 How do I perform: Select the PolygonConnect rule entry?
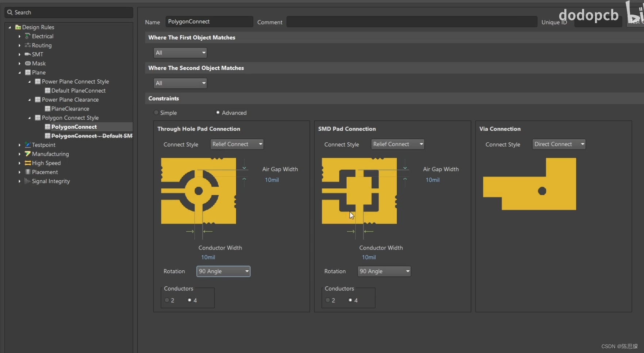(74, 127)
